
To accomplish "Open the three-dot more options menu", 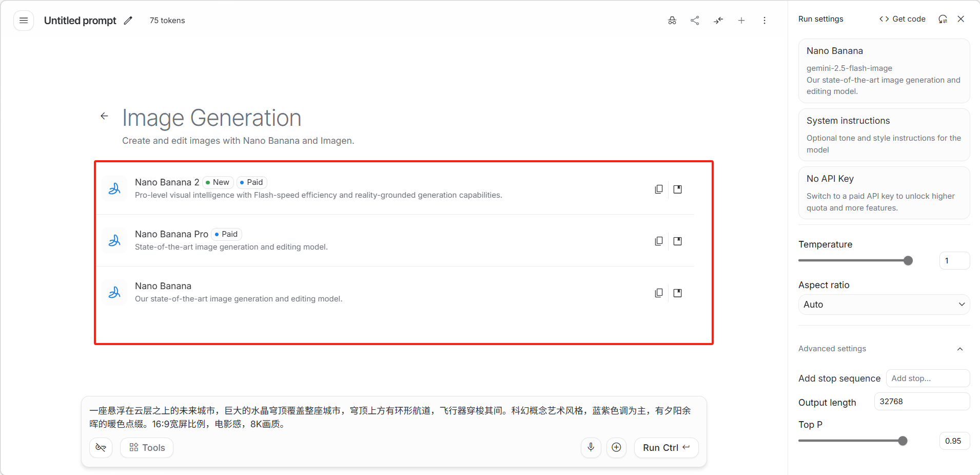I will pyautogui.click(x=765, y=21).
